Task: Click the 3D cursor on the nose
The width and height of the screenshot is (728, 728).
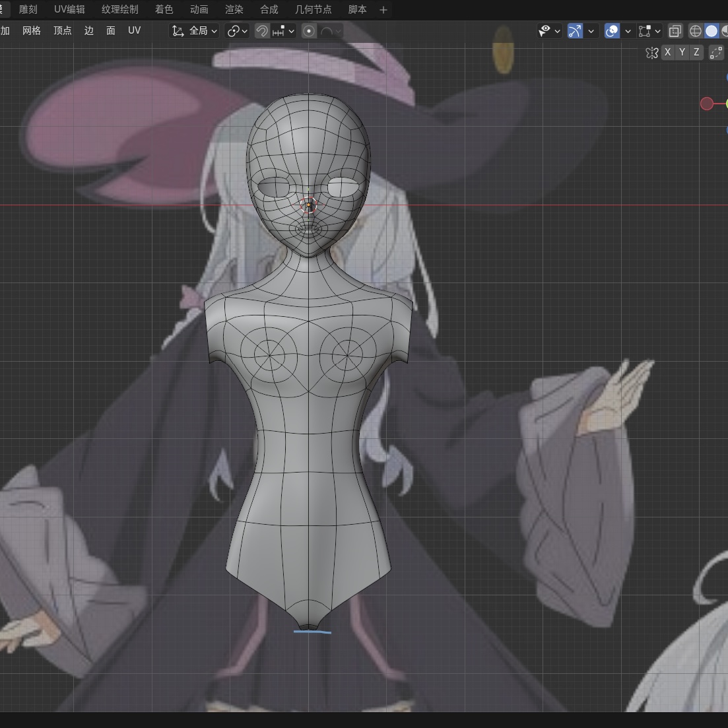Action: (x=308, y=205)
